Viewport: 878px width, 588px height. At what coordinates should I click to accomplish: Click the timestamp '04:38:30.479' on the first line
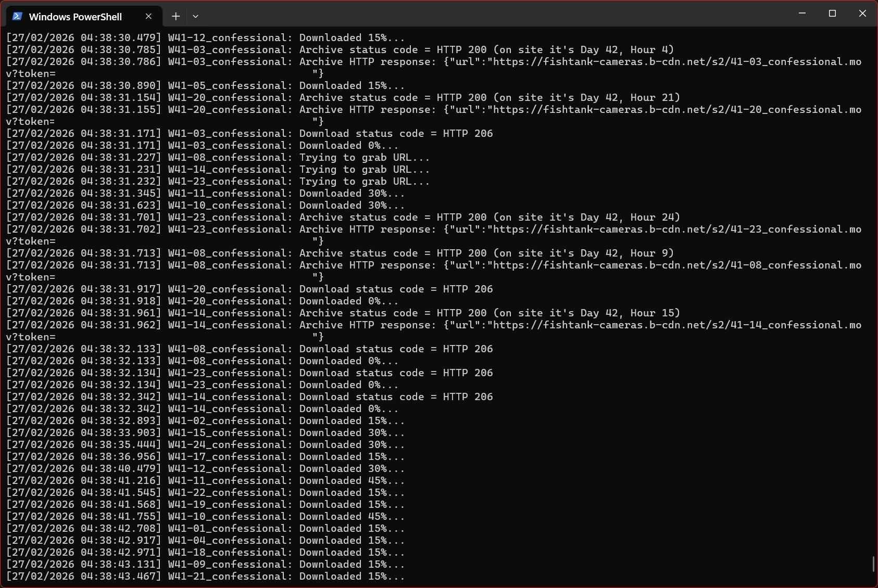point(118,38)
